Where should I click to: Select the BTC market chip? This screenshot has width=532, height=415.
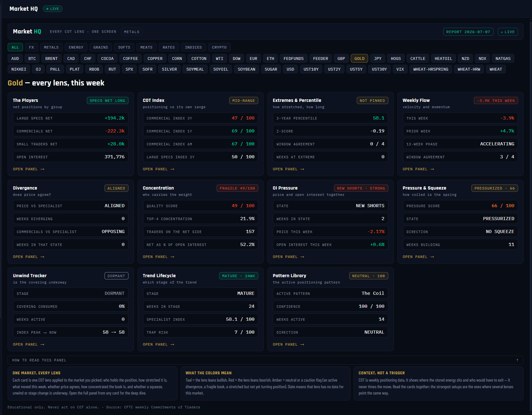tap(32, 59)
